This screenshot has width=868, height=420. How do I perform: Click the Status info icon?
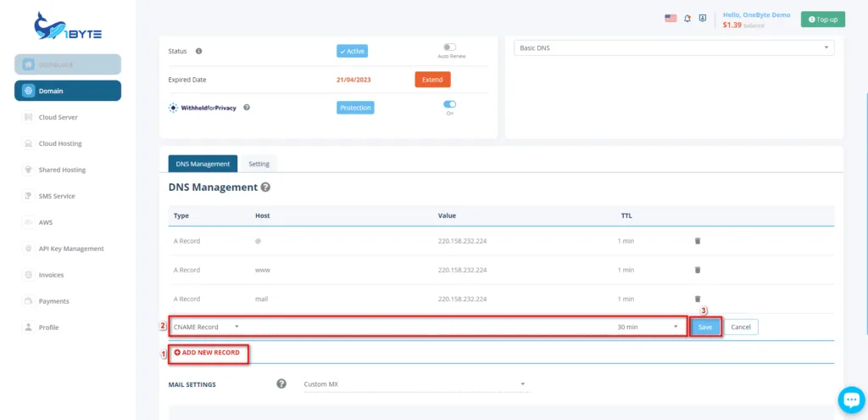[x=198, y=51]
